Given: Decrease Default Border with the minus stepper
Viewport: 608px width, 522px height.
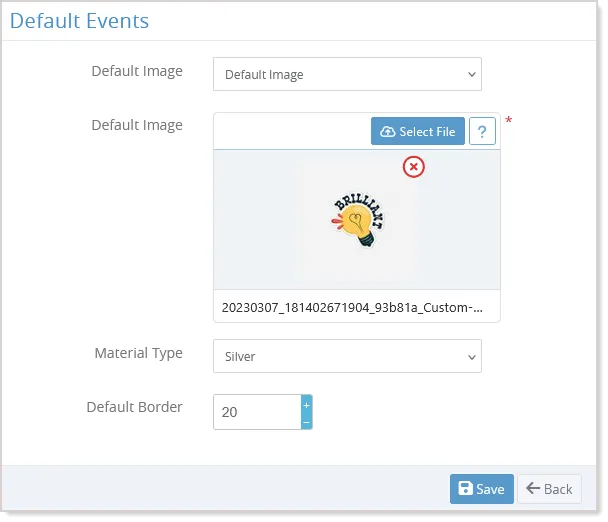Looking at the screenshot, I should (x=306, y=422).
